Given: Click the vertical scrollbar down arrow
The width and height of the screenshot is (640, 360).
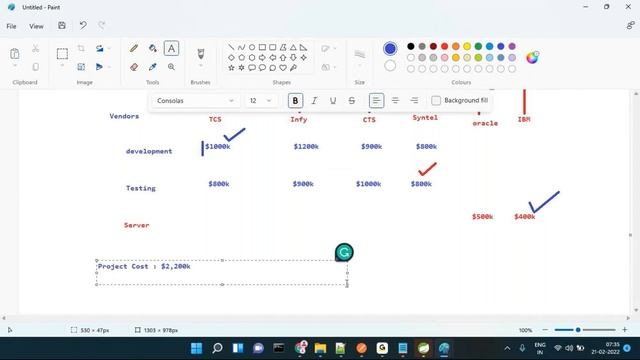Looking at the screenshot, I should point(636,310).
